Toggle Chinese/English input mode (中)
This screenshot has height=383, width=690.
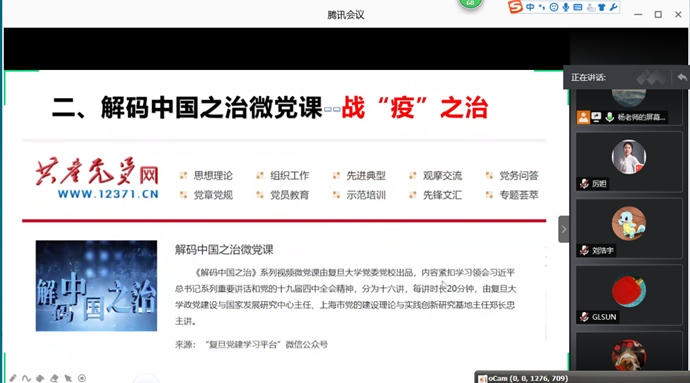coord(530,7)
